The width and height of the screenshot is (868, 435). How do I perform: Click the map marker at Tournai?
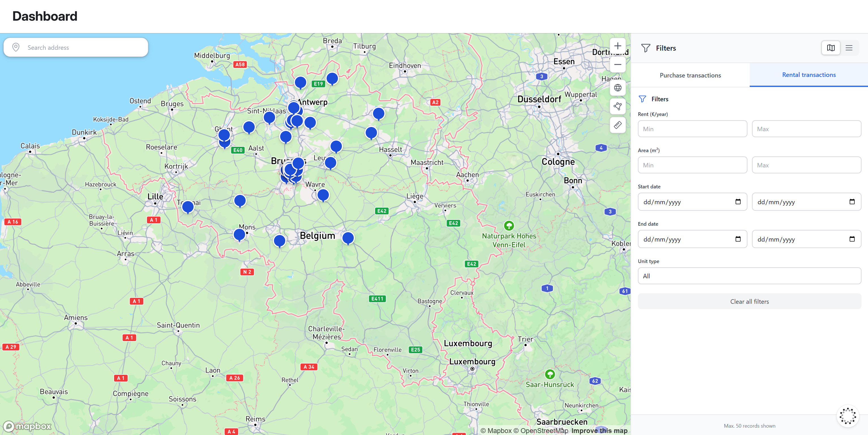188,207
